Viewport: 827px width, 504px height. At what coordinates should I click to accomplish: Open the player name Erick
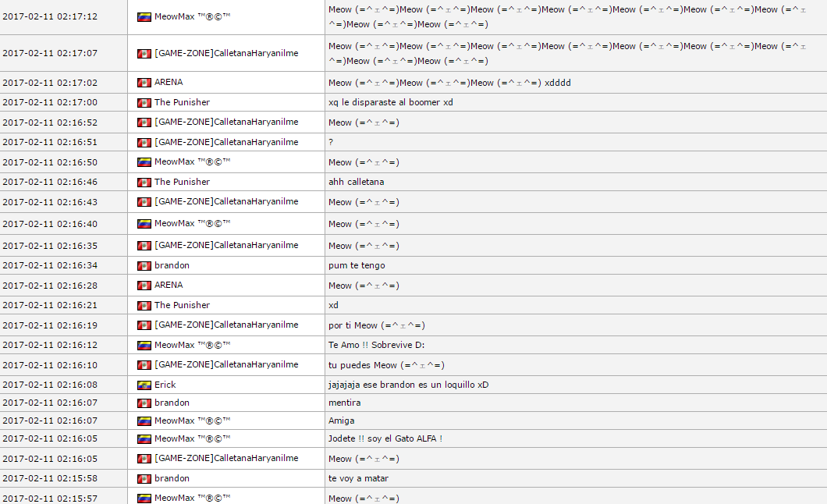[165, 385]
